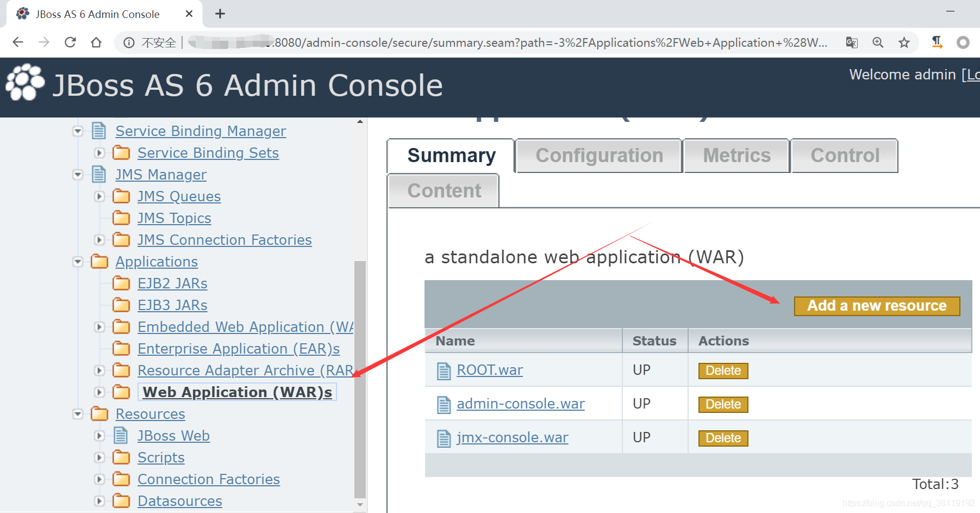Open the jmx-console.war link
This screenshot has height=513, width=980.
512,437
